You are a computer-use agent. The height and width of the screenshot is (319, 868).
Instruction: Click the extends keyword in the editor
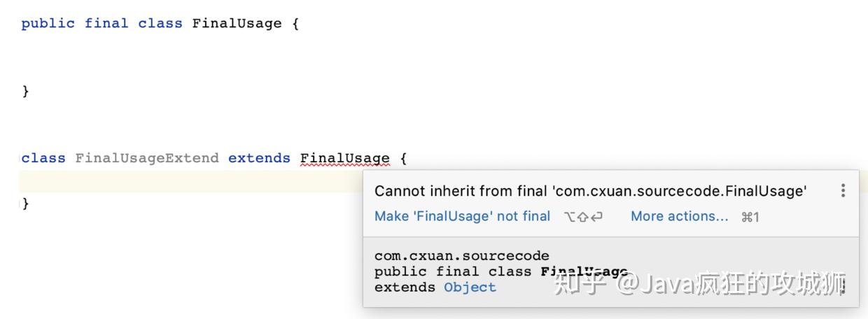click(x=259, y=158)
